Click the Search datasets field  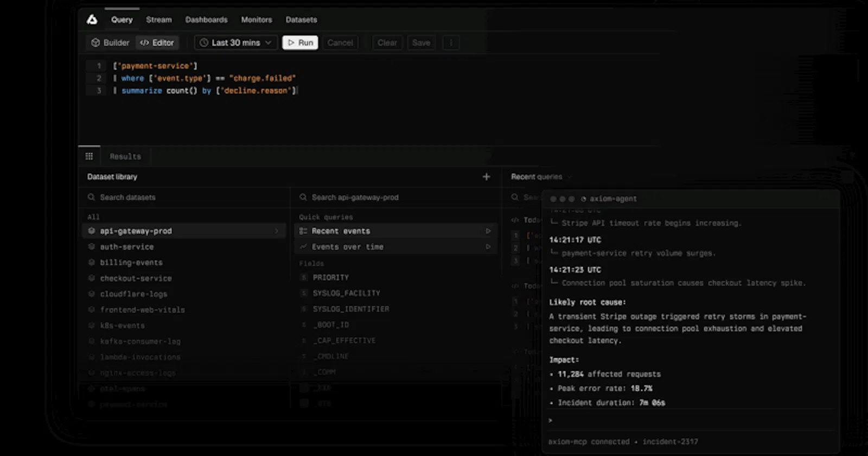184,197
